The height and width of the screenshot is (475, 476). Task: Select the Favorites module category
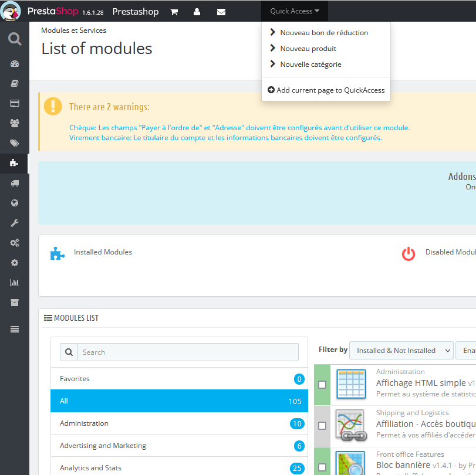tap(179, 379)
